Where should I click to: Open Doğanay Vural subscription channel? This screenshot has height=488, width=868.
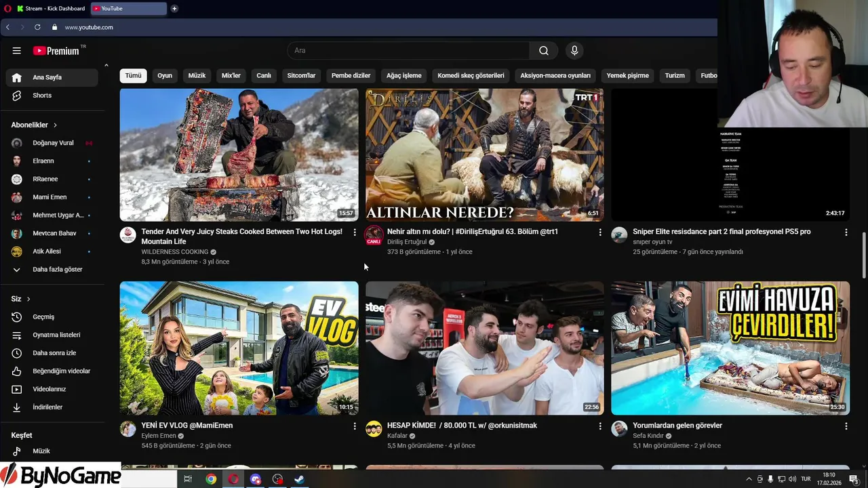pyautogui.click(x=52, y=143)
